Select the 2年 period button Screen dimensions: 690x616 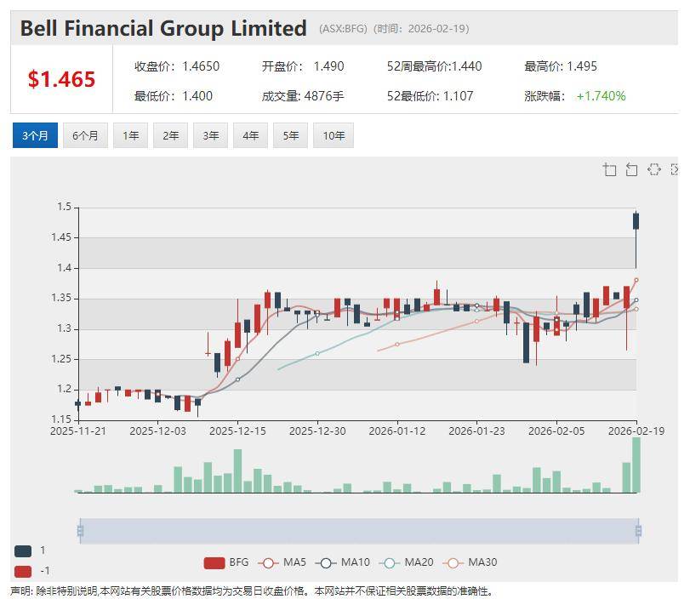pyautogui.click(x=170, y=135)
